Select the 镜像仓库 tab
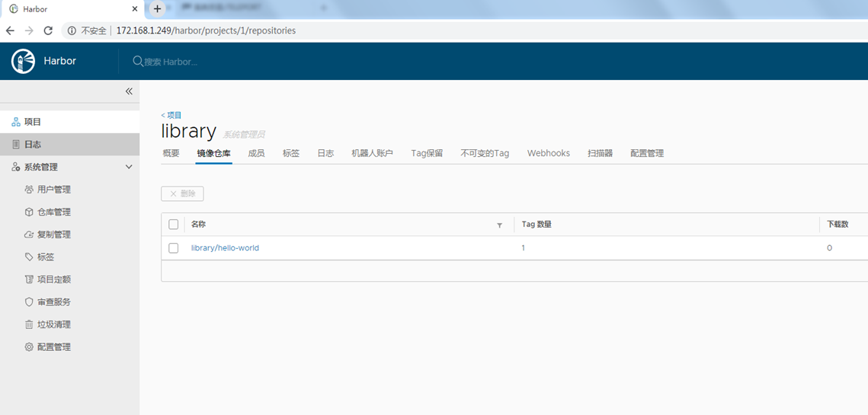 (x=214, y=153)
